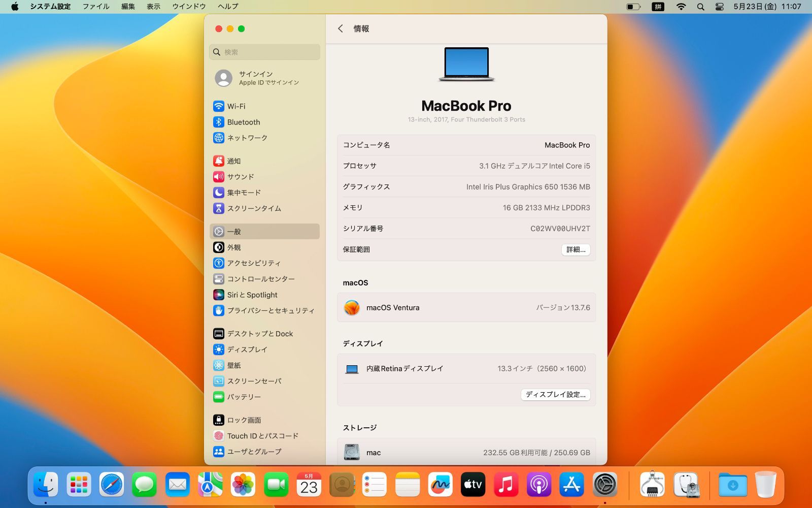Open Maps from the Dock
Image resolution: width=812 pixels, height=508 pixels.
pos(210,485)
